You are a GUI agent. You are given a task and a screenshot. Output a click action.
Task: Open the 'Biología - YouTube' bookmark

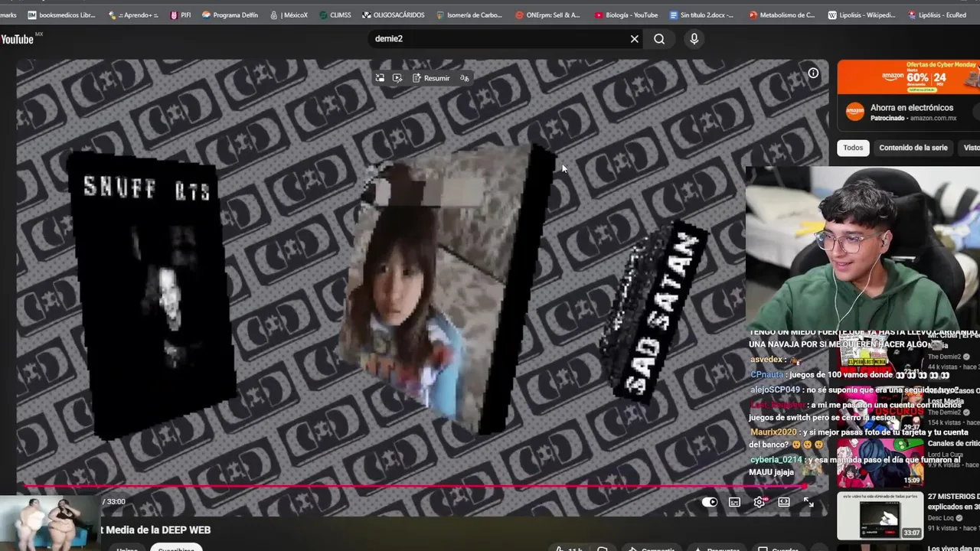625,15
